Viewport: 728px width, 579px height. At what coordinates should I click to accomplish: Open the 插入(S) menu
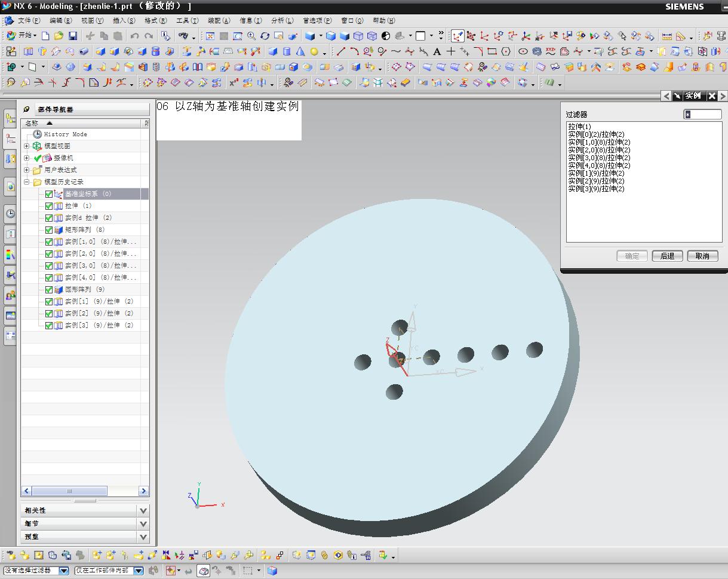pos(124,20)
